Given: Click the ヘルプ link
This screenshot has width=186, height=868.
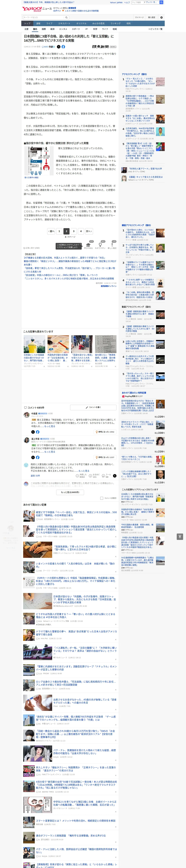Looking at the screenshot, I should [127, 2].
